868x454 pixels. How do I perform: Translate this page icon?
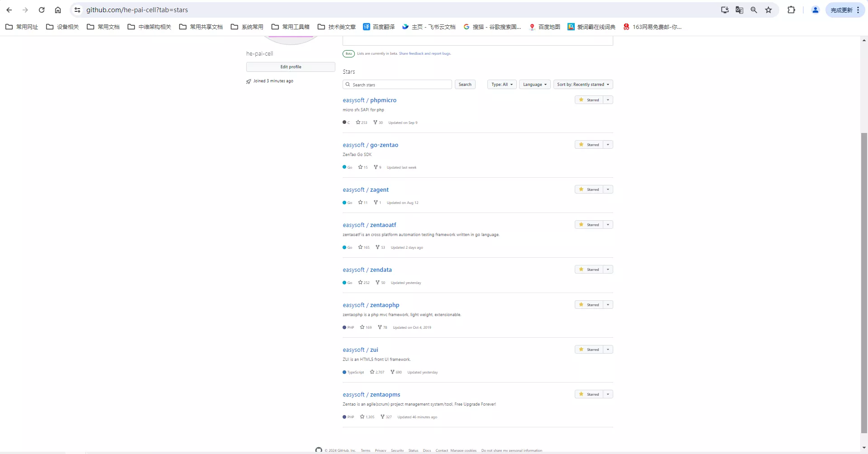point(739,10)
